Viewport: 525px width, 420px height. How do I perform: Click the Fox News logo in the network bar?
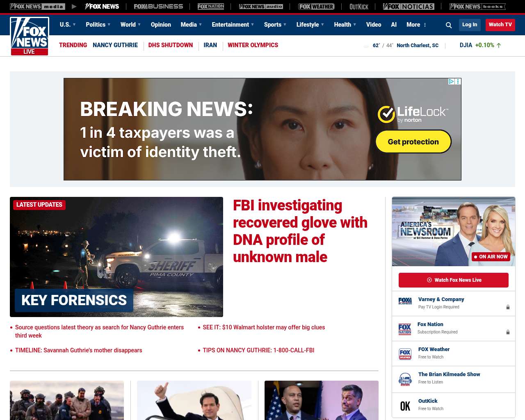102,7
